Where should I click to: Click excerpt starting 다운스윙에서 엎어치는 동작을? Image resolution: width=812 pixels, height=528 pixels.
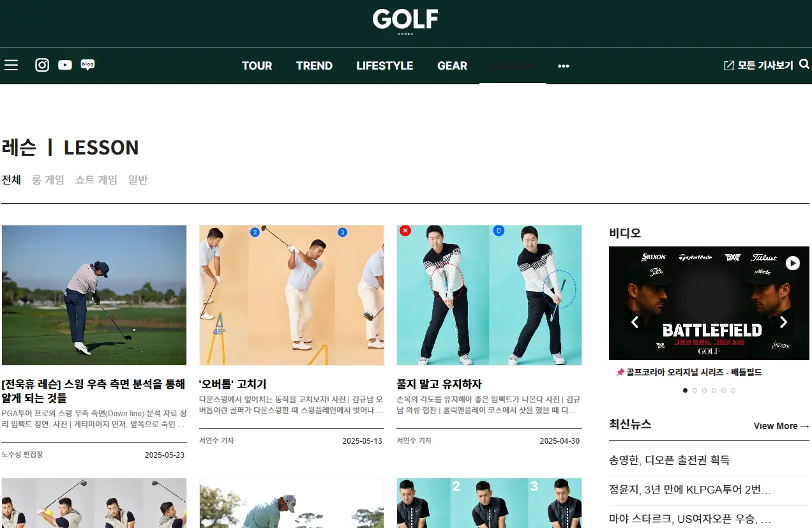291,404
